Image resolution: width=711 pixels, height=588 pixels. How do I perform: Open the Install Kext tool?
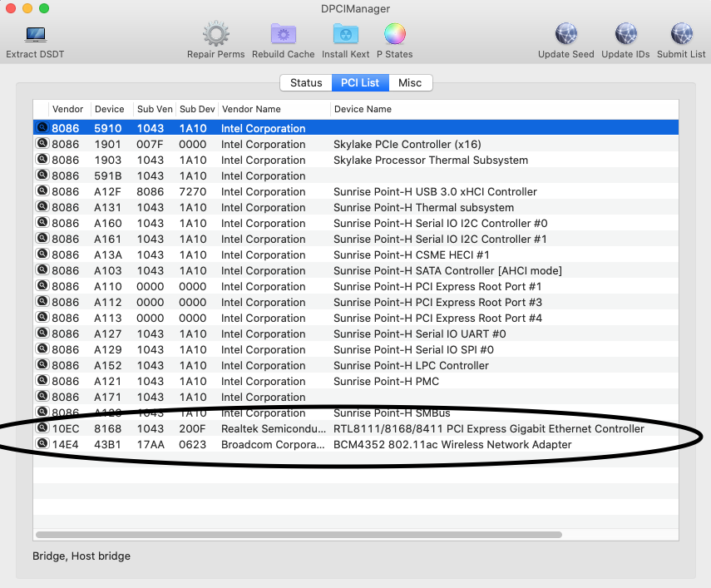(345, 35)
